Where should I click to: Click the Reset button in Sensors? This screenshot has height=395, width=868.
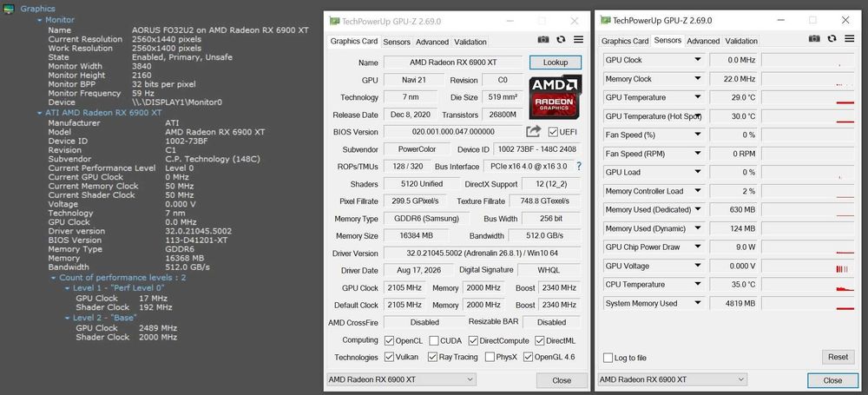pyautogui.click(x=838, y=357)
